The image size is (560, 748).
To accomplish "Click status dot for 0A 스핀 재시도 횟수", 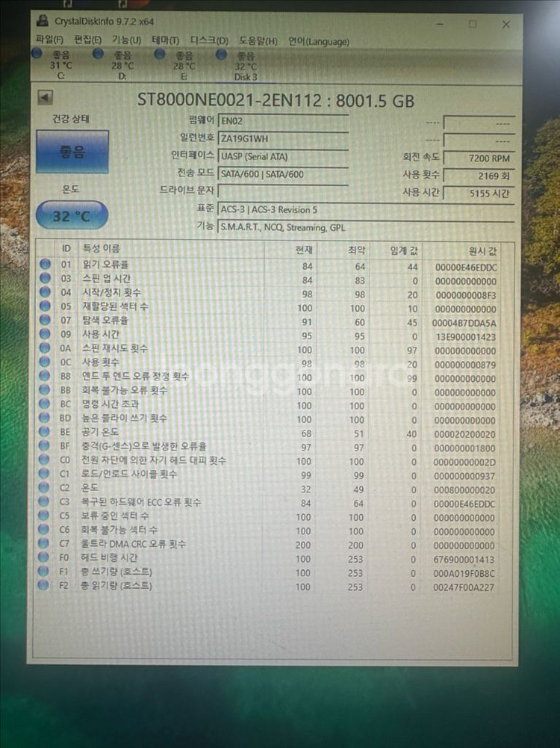I will [x=45, y=347].
